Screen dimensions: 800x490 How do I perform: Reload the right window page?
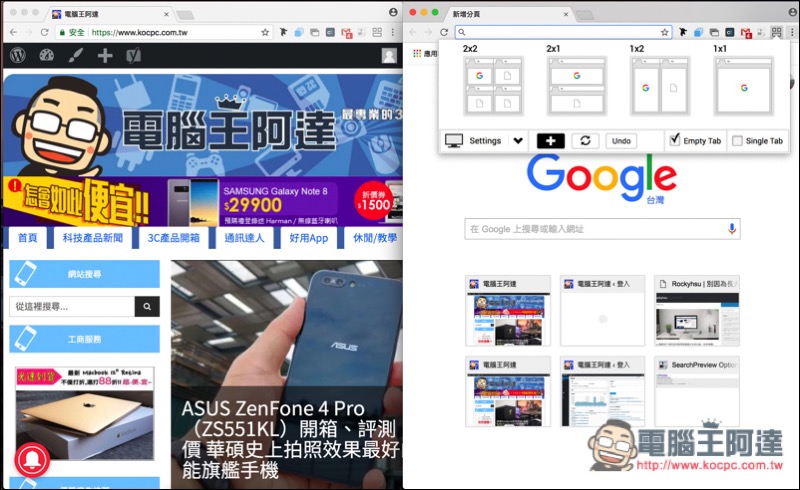[x=444, y=32]
